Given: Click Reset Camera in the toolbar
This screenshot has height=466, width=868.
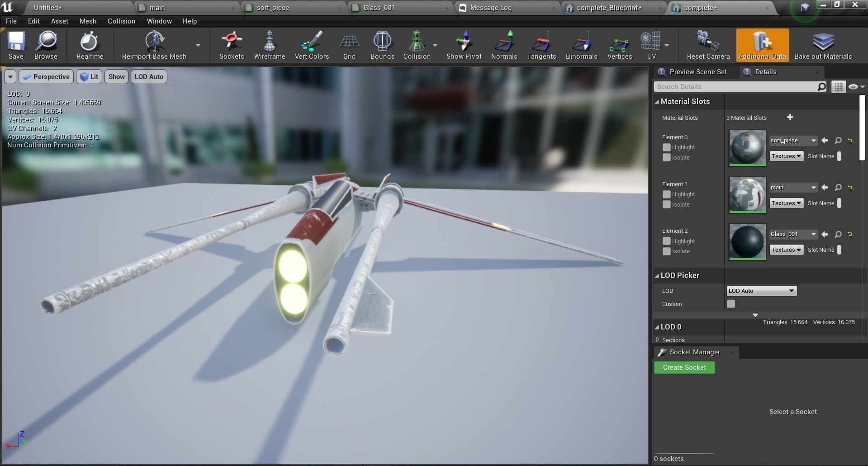Looking at the screenshot, I should point(707,45).
